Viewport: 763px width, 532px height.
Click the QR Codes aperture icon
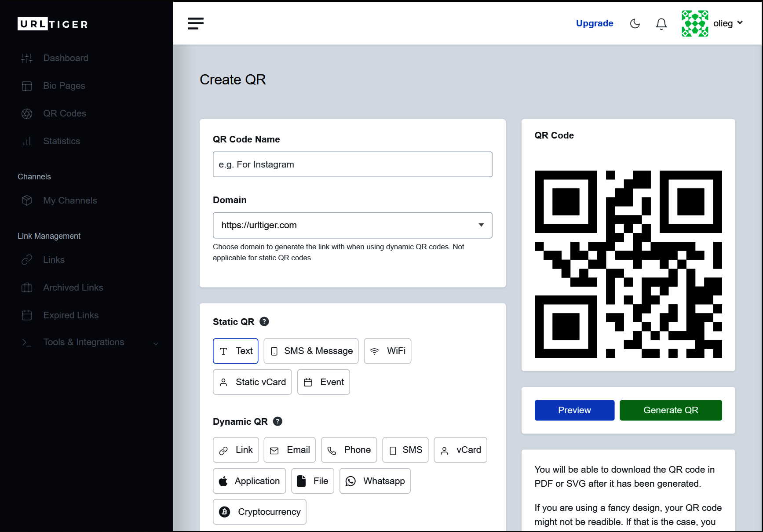tap(27, 113)
